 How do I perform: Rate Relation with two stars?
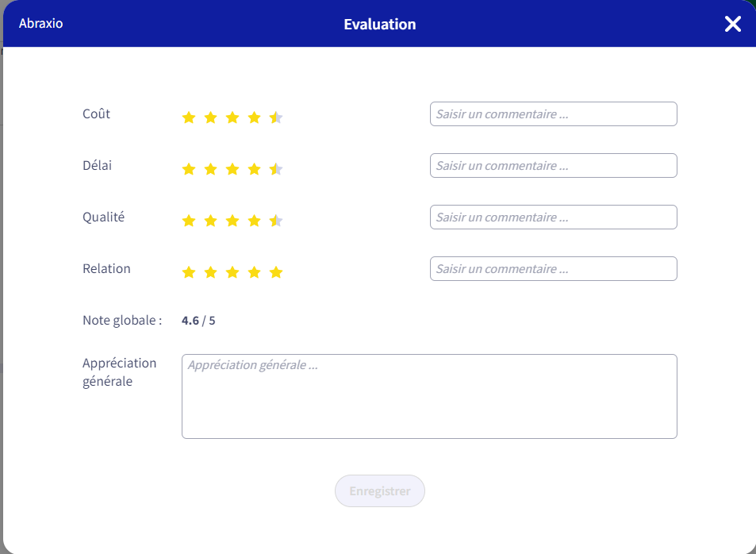[x=211, y=272]
